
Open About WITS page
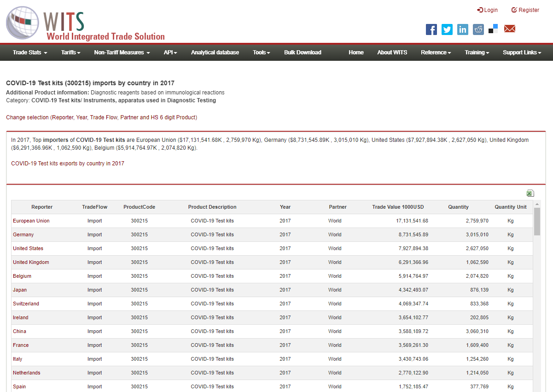tap(392, 53)
